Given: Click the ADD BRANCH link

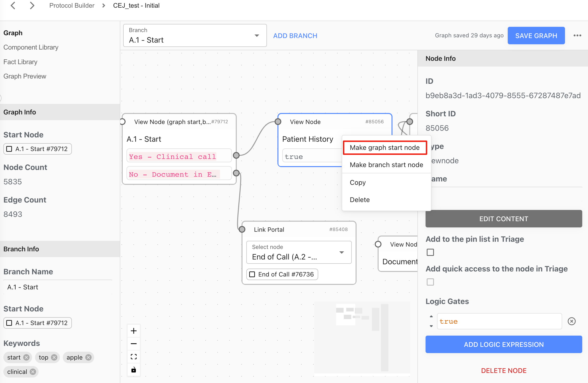Looking at the screenshot, I should [295, 35].
